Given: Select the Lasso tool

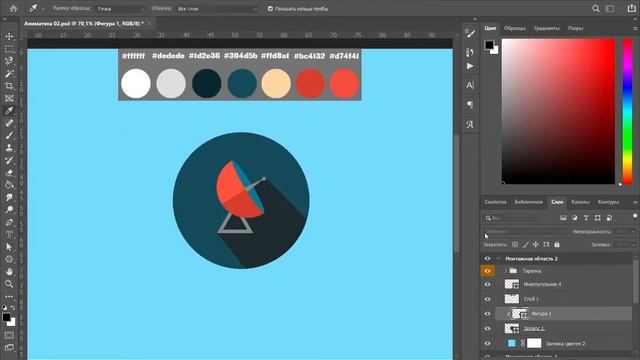Looking at the screenshot, I should coord(9,61).
